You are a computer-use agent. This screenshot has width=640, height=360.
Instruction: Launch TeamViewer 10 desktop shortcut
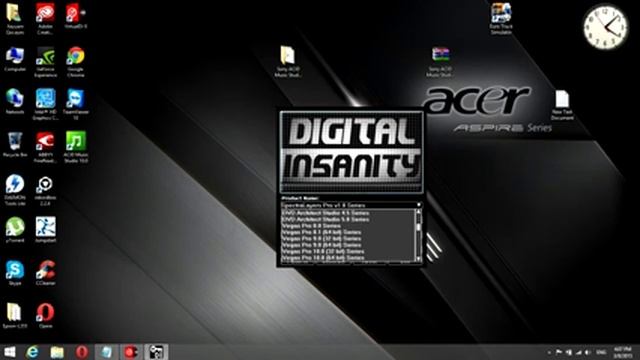[x=76, y=104]
